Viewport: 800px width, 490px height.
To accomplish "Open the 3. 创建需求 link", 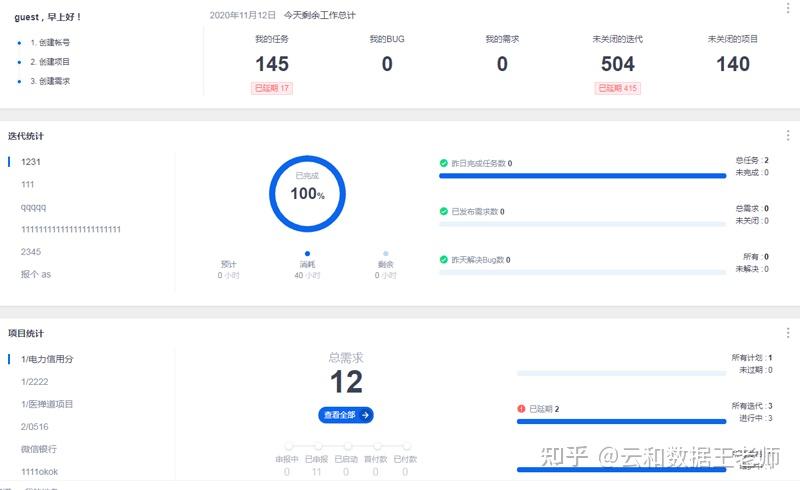I will coord(49,81).
